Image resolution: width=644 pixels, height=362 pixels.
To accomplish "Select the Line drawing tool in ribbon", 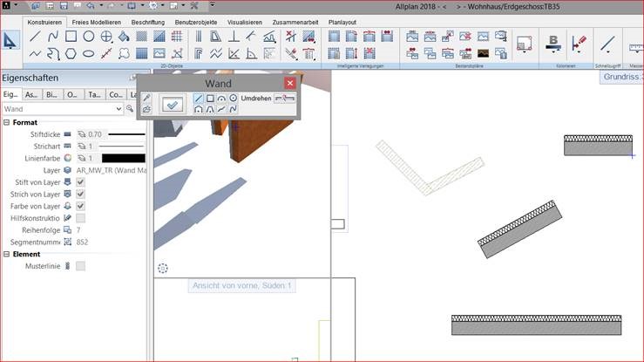I will click(x=36, y=37).
